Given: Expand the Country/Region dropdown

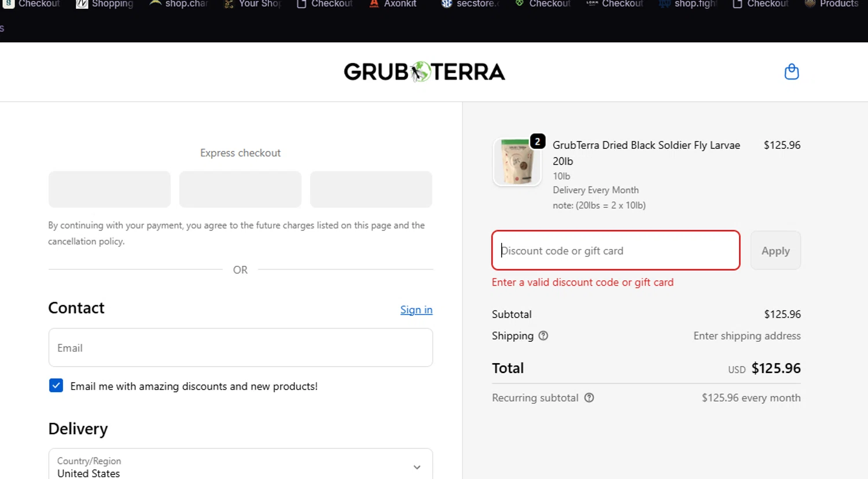Looking at the screenshot, I should click(241, 465).
